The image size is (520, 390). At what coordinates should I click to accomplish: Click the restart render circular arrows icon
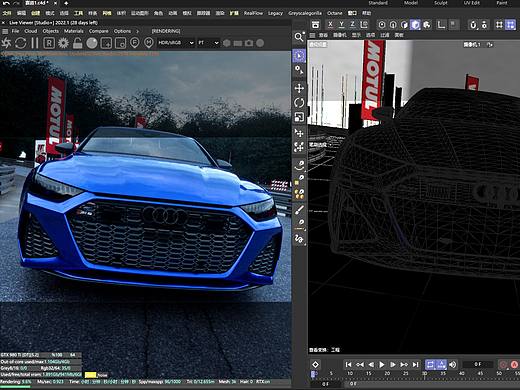[20, 43]
